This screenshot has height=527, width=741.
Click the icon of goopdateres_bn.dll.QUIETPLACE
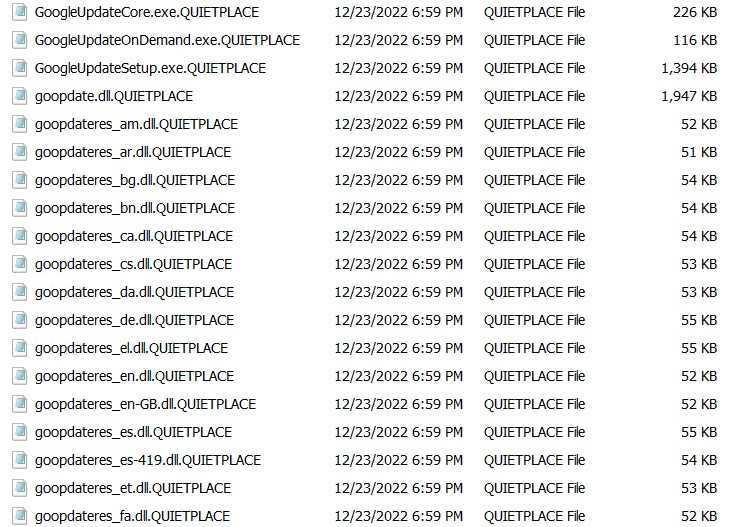[20, 208]
